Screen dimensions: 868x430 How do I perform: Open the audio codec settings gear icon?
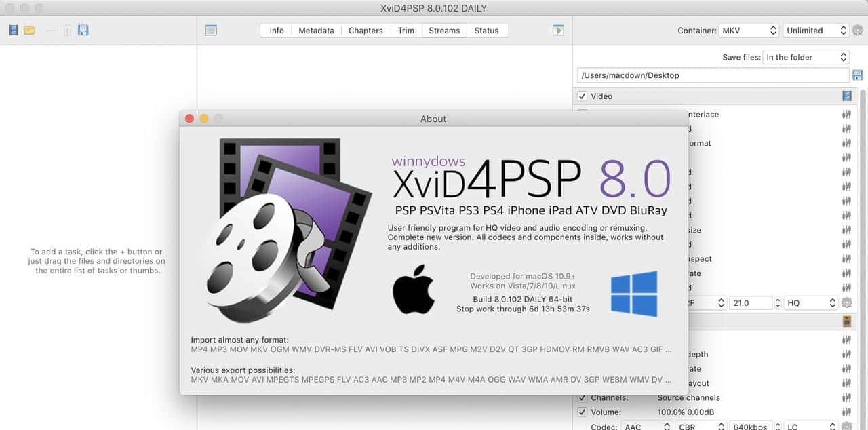tap(846, 427)
